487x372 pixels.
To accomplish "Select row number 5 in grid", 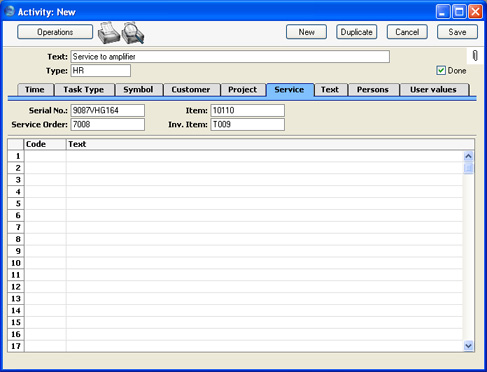I will point(16,204).
